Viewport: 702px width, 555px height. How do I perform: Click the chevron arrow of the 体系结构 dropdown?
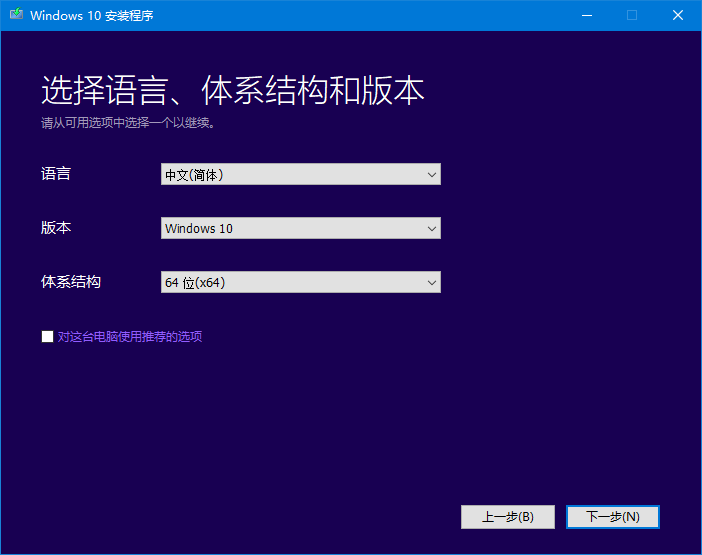432,282
